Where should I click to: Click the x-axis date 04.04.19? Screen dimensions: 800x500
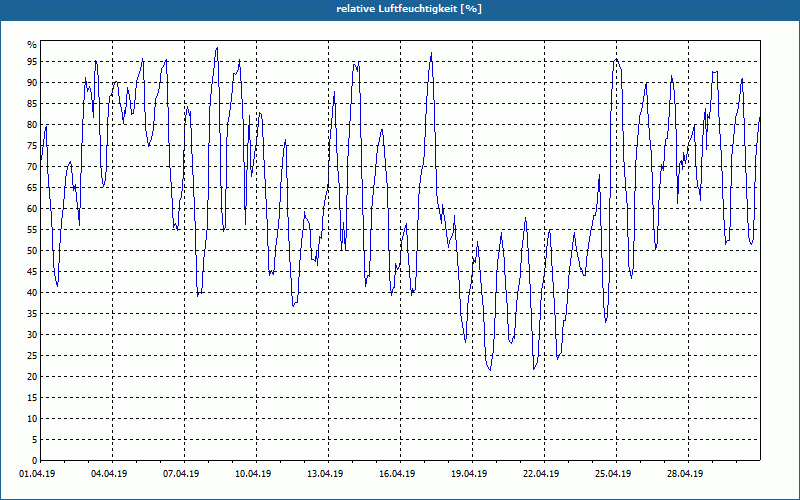coord(109,474)
